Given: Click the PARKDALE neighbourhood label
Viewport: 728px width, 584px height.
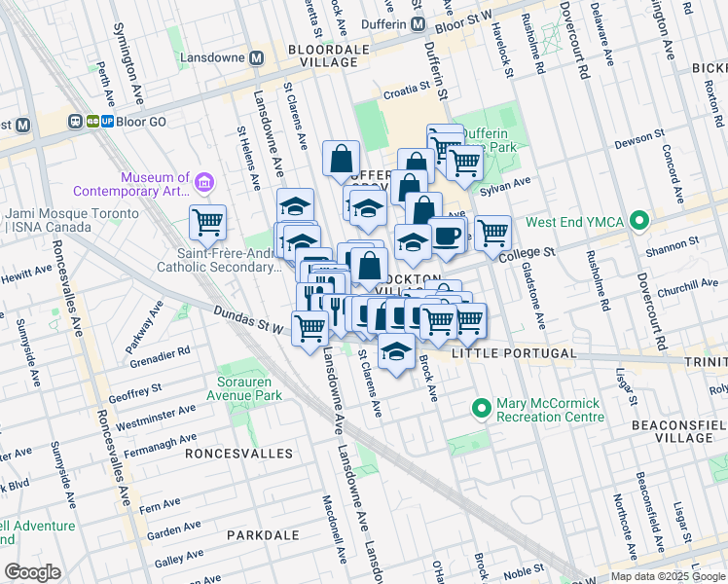Looking at the screenshot, I should [x=263, y=535].
